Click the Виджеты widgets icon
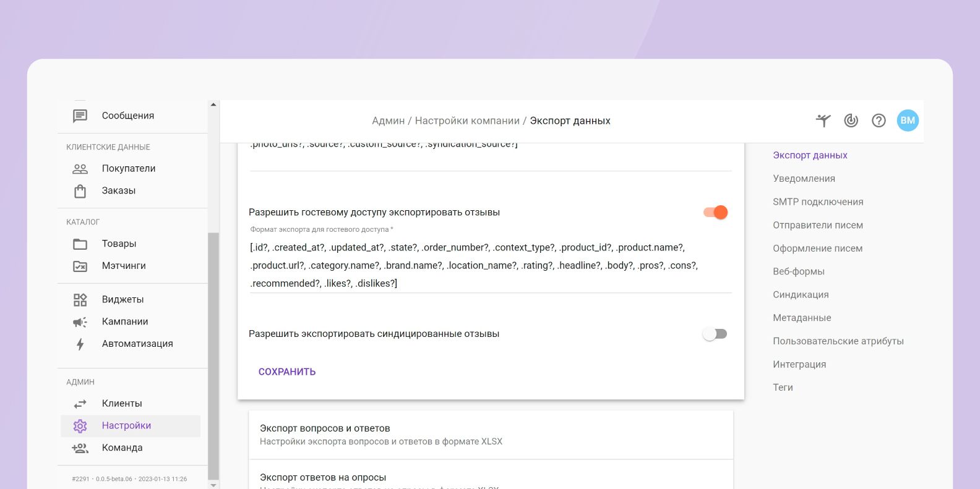This screenshot has height=489, width=980. (80, 300)
